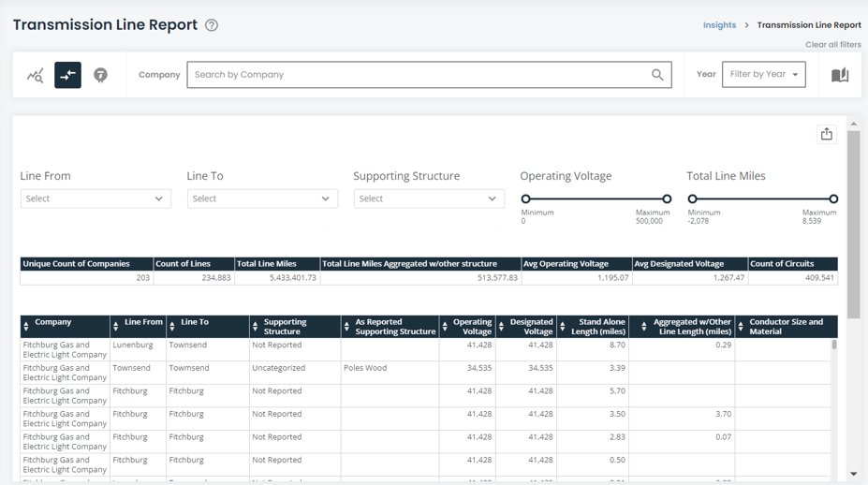Click the page vertical scrollbar thumb
Viewport: 868px width, 485px height.
pyautogui.click(x=854, y=224)
